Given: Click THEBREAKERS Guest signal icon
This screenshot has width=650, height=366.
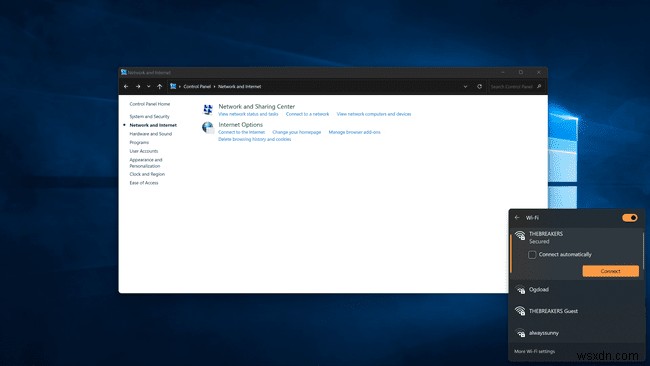Looking at the screenshot, I should click(520, 311).
